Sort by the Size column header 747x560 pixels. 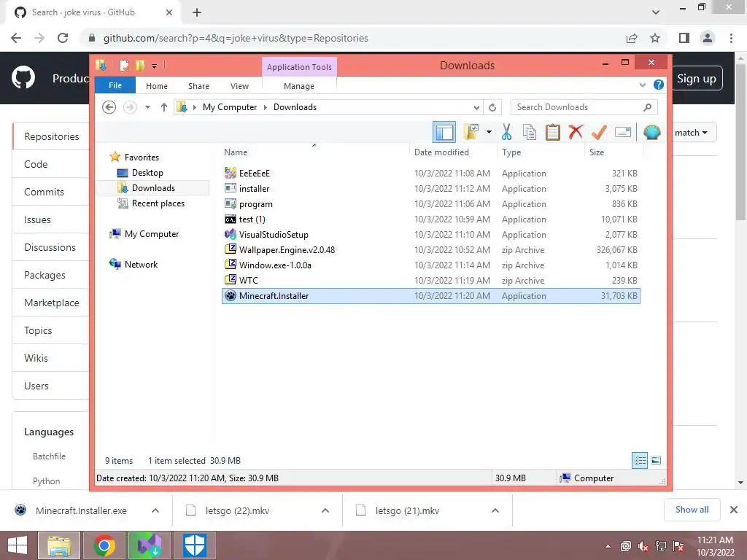tap(614, 152)
